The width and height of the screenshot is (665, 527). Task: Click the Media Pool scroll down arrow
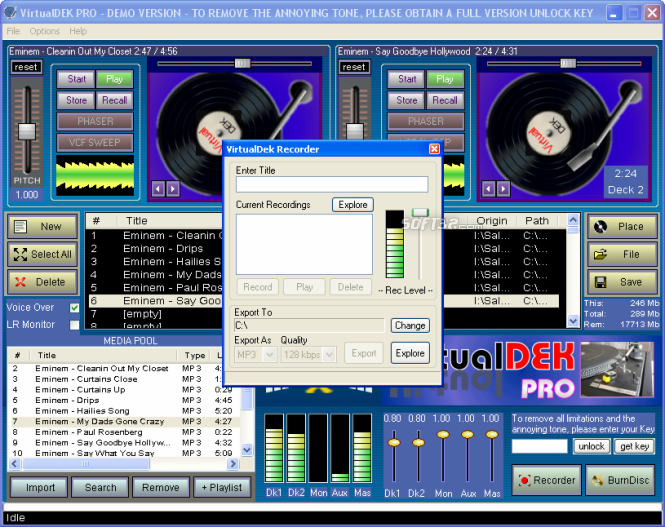247,449
